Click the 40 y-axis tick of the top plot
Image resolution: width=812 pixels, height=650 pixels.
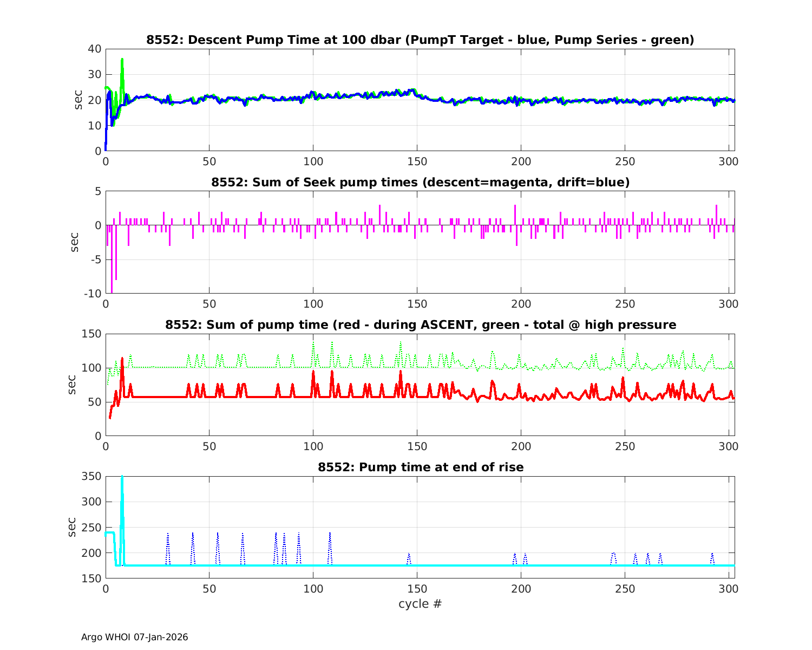tap(95, 49)
